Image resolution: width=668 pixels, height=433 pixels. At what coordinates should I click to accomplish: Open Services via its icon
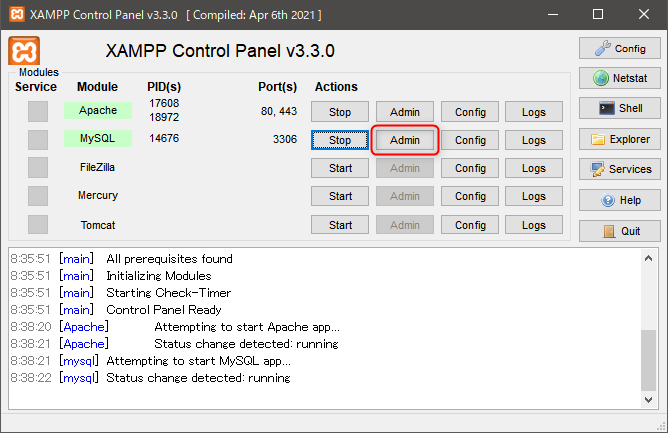tap(597, 169)
